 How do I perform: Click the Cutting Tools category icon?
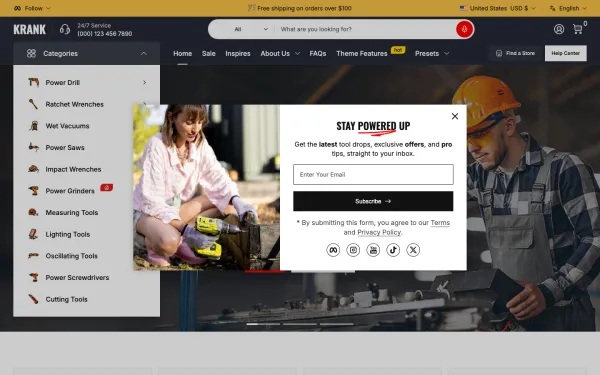click(x=33, y=299)
